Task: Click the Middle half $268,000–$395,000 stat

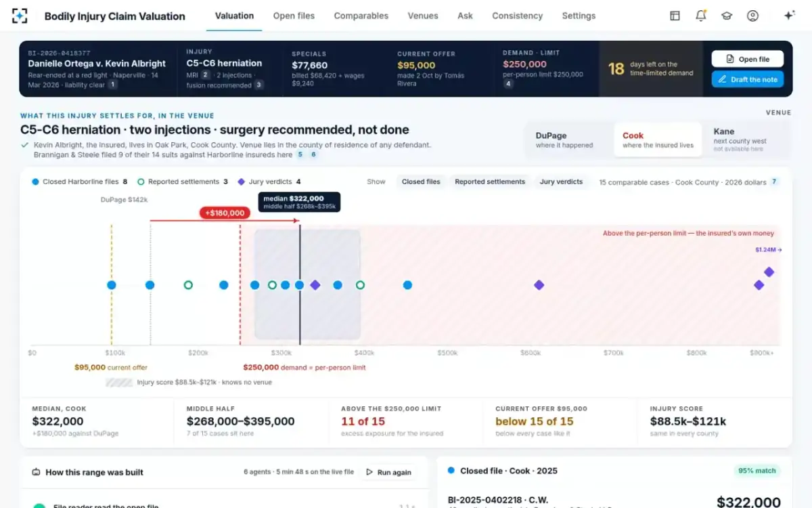Action: click(x=251, y=421)
